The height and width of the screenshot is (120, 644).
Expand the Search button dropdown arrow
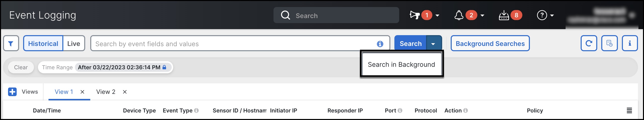(433, 44)
